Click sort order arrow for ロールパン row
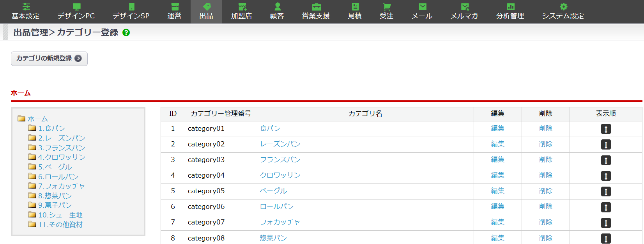644x244 pixels. (606, 207)
